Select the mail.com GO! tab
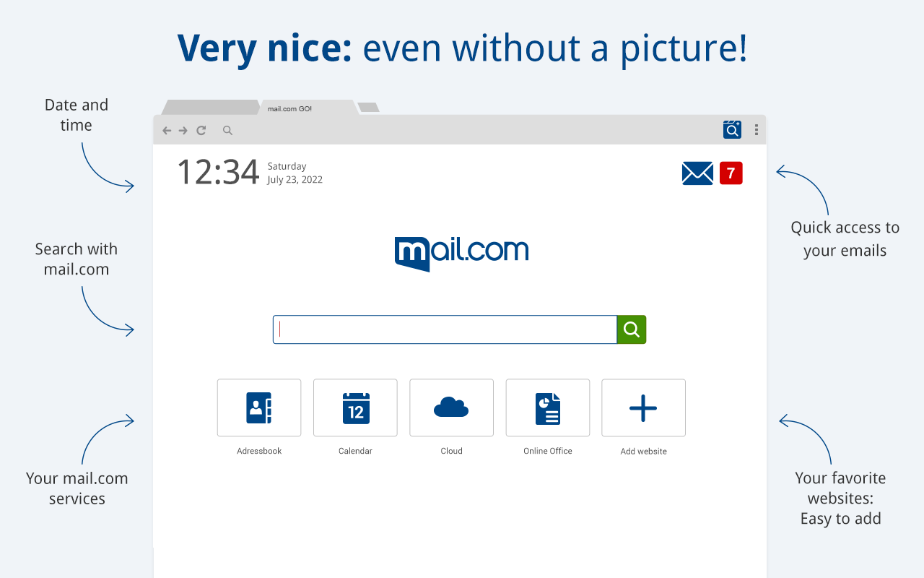Viewport: 924px width, 578px height. point(308,108)
